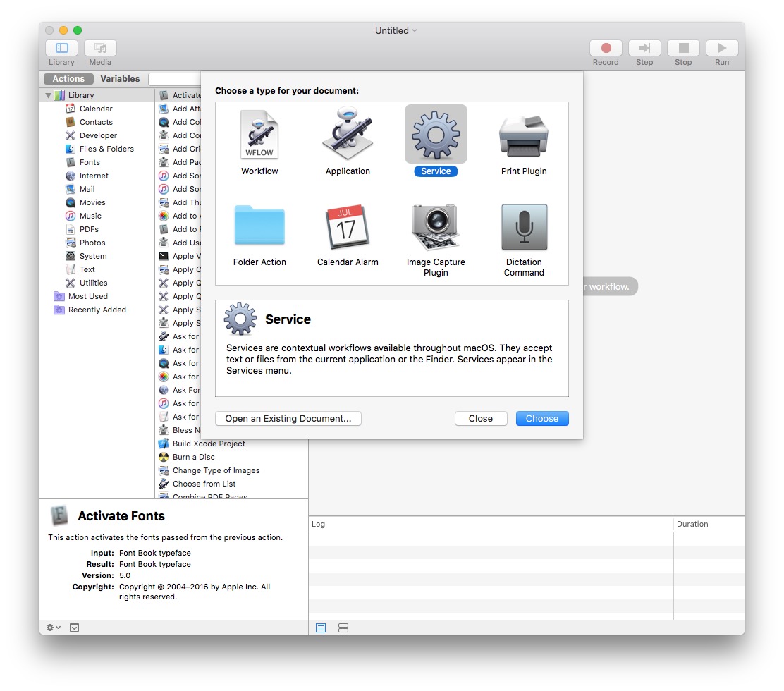The height and width of the screenshot is (691, 784).
Task: Click Open an Existing Document button
Action: coord(288,418)
